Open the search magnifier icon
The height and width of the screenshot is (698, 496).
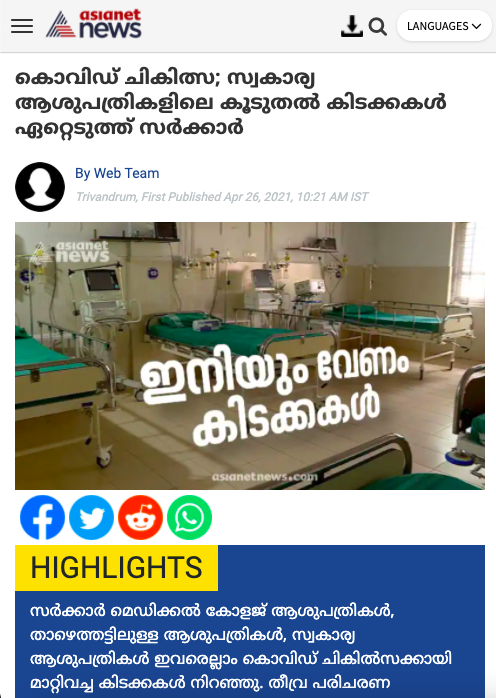(x=378, y=27)
